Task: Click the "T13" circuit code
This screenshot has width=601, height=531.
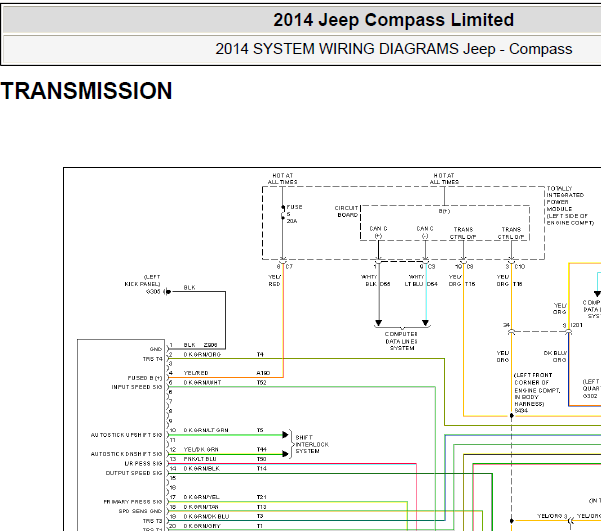Action: point(261,507)
